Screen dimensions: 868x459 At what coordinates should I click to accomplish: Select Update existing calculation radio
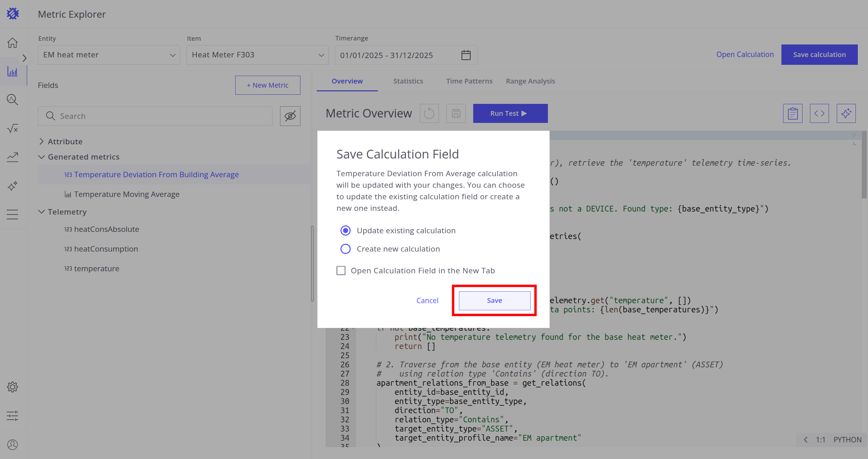point(346,231)
